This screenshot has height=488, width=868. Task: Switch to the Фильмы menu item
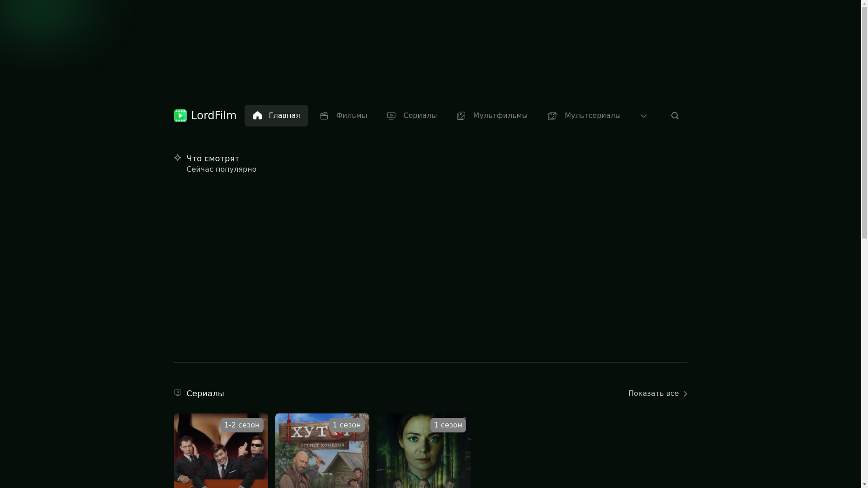pos(351,116)
